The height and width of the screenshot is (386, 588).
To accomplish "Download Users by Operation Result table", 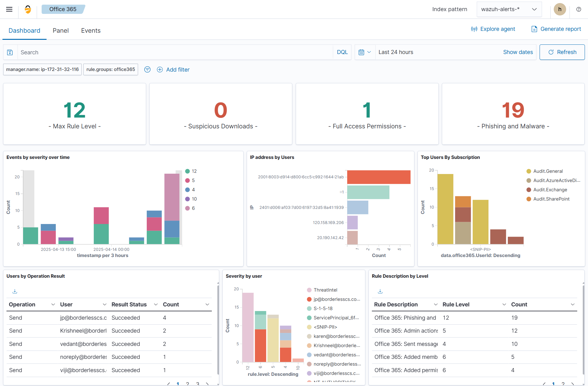I will (x=15, y=291).
